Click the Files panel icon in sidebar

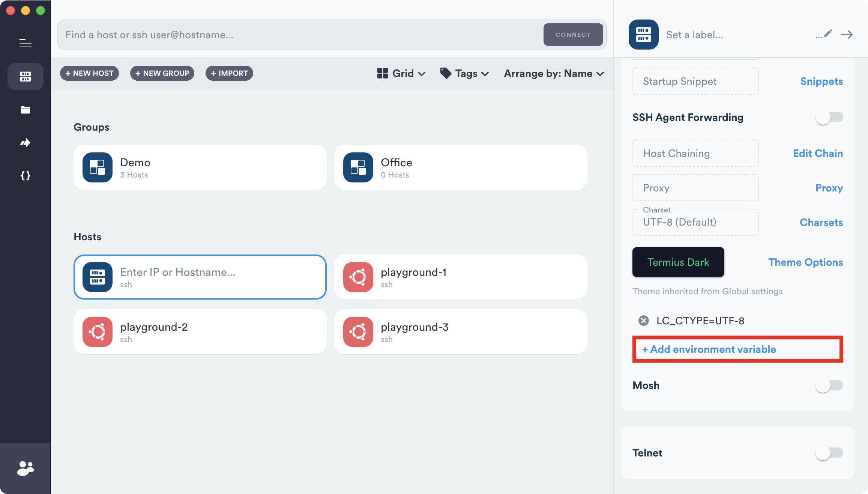(x=25, y=110)
